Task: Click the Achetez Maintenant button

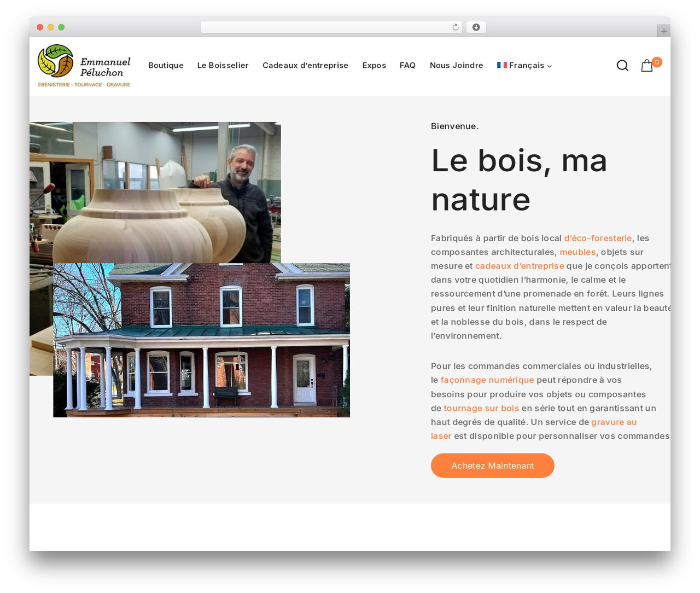Action: pos(493,466)
